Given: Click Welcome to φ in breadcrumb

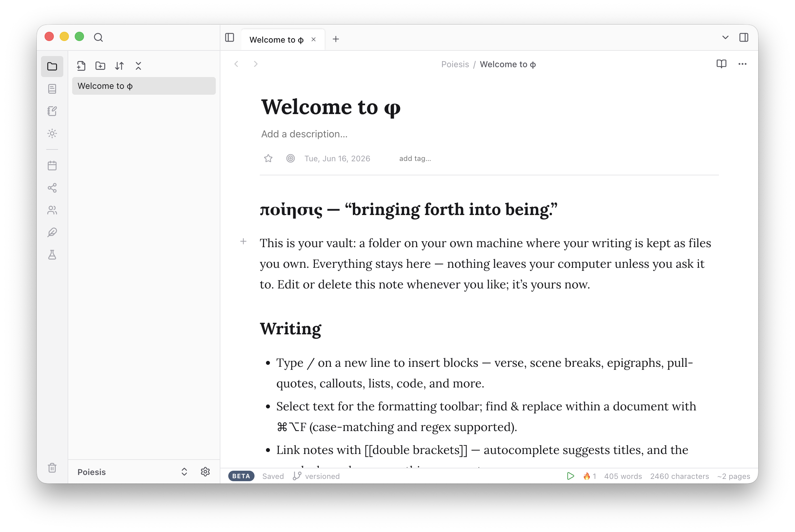Looking at the screenshot, I should (508, 64).
